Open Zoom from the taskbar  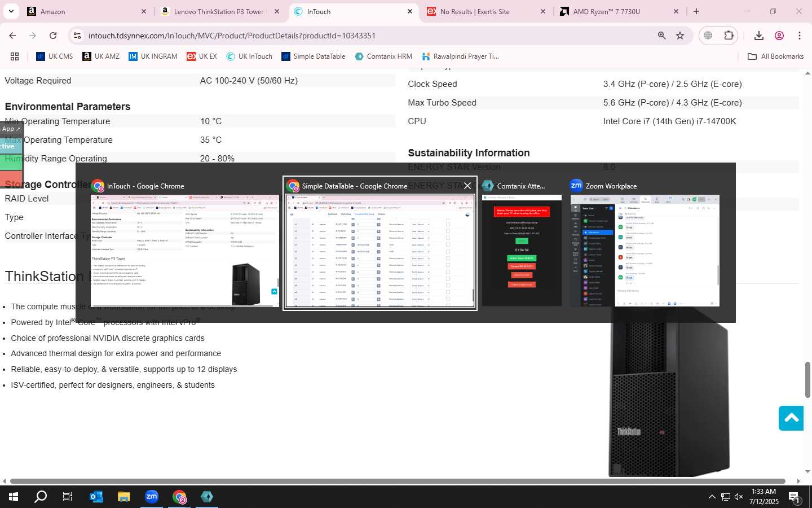click(152, 497)
